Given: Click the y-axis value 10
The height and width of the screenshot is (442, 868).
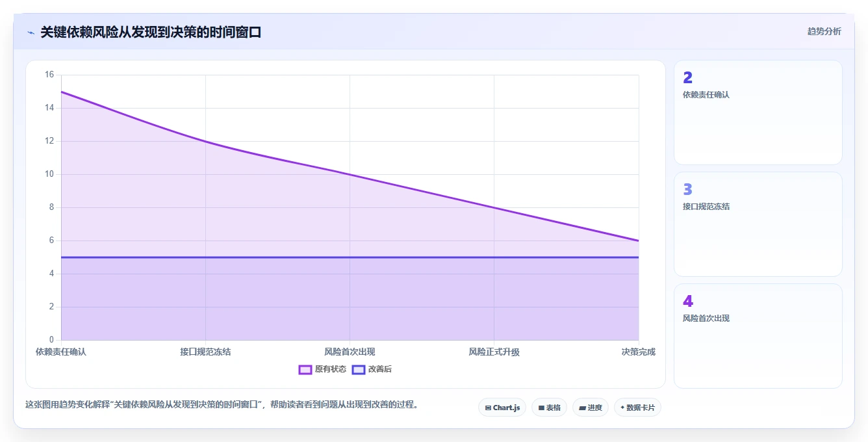Looking at the screenshot, I should point(49,174).
